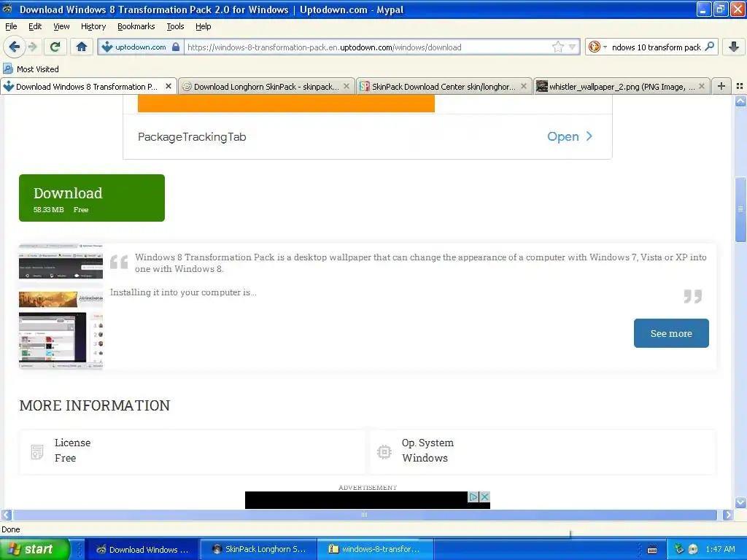This screenshot has height=560, width=747.
Task: Click the vertical scrollbar up arrow
Action: 740,101
